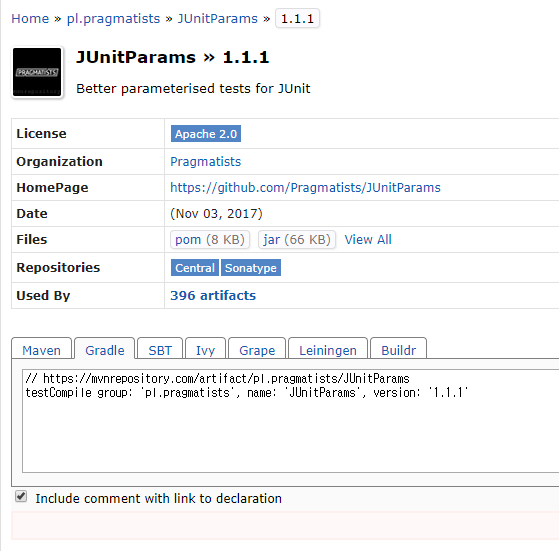Viewport: 559px width, 551px height.
Task: Open the Sonatype repository badge
Action: 251,268
